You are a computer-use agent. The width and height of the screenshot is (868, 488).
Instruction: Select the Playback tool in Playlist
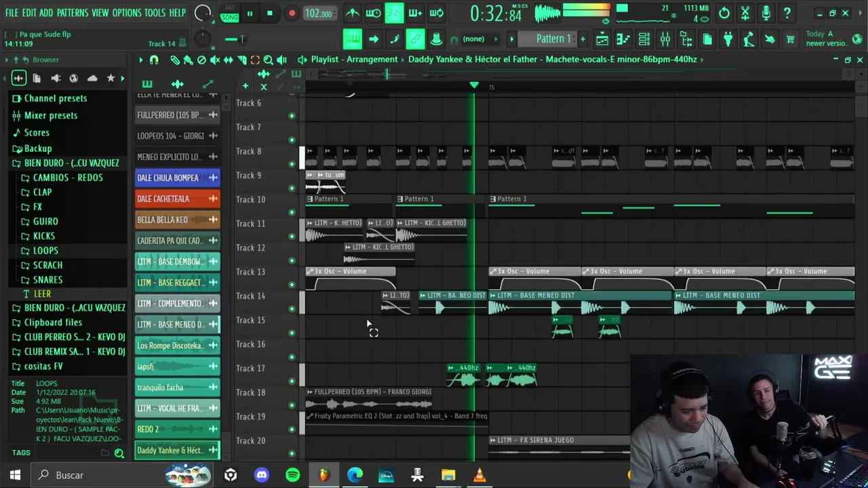(282, 60)
